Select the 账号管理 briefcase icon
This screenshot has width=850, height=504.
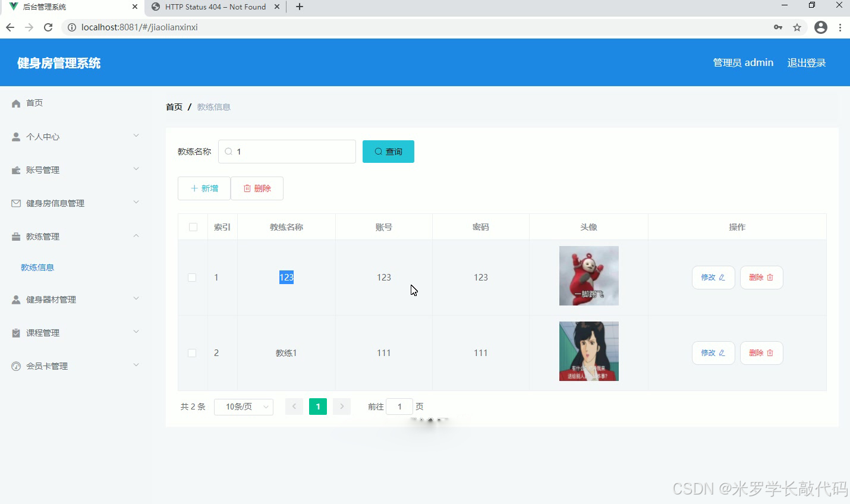click(15, 169)
